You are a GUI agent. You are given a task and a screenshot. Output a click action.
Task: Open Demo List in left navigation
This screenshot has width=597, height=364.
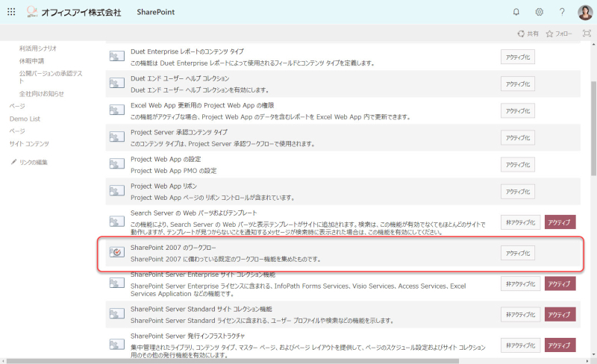tap(25, 119)
